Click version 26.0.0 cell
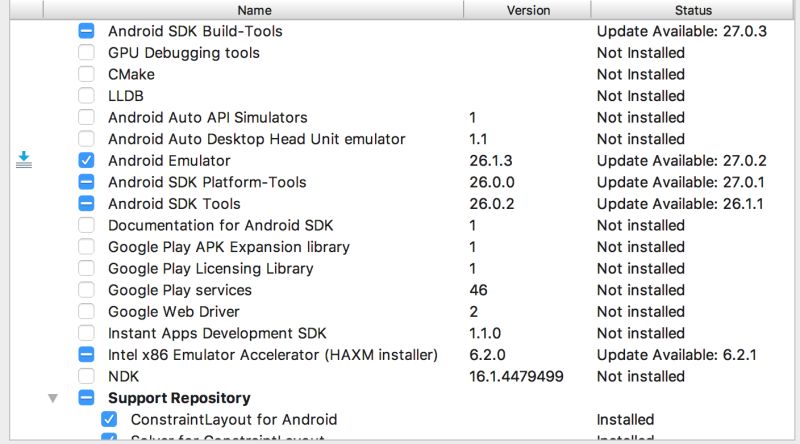The image size is (800, 444). click(x=492, y=182)
